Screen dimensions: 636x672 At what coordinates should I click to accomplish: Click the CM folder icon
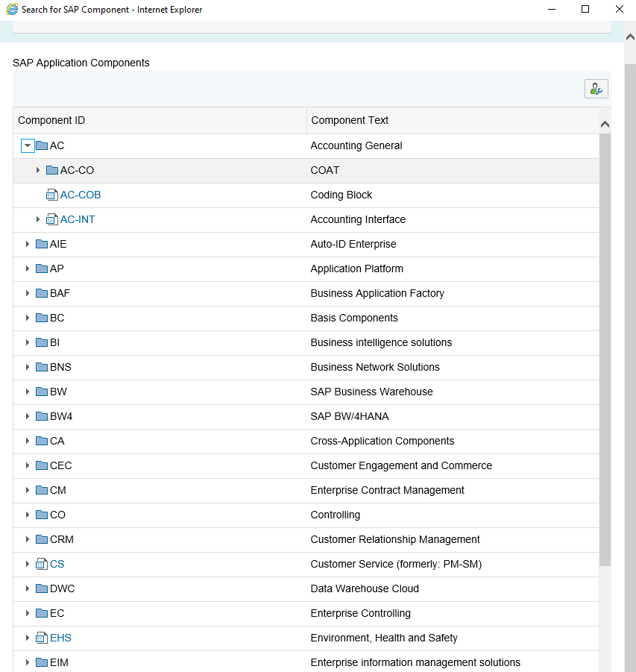pos(42,490)
